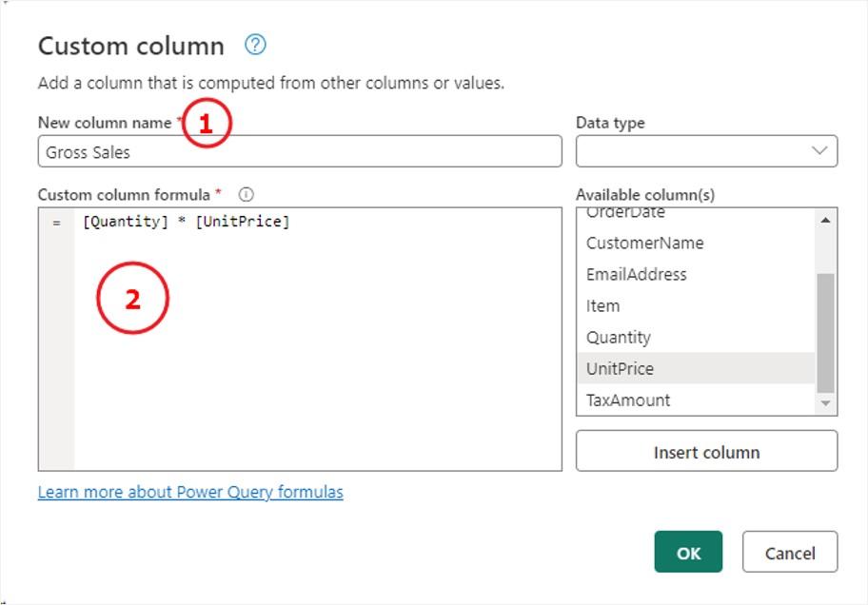This screenshot has width=868, height=605.
Task: Click inside the custom column formula editor
Action: 300,340
